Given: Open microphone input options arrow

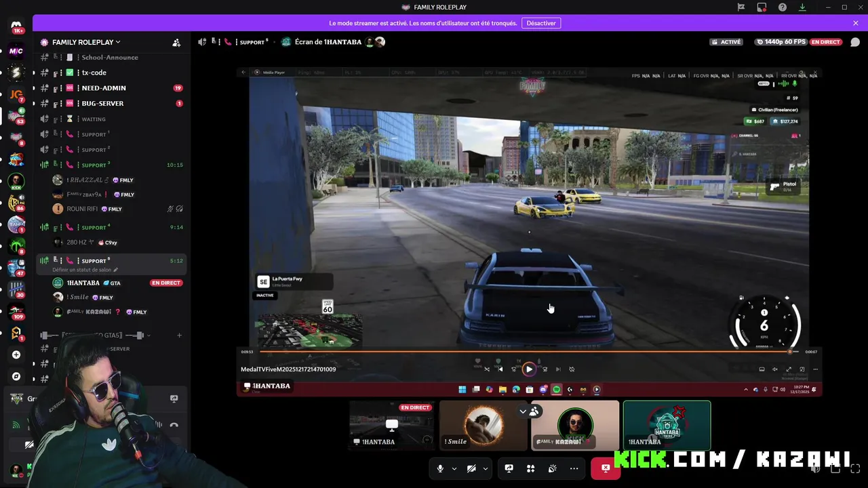Looking at the screenshot, I should coord(454,468).
